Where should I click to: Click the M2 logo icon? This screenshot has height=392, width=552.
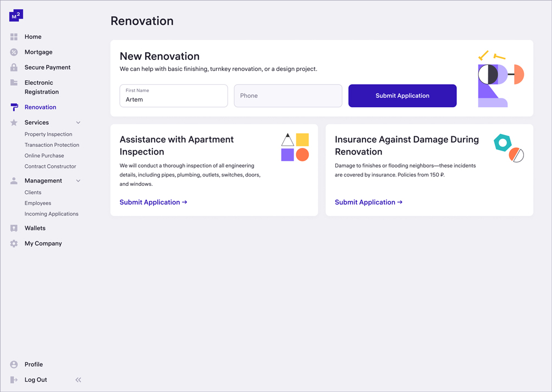coord(16,15)
